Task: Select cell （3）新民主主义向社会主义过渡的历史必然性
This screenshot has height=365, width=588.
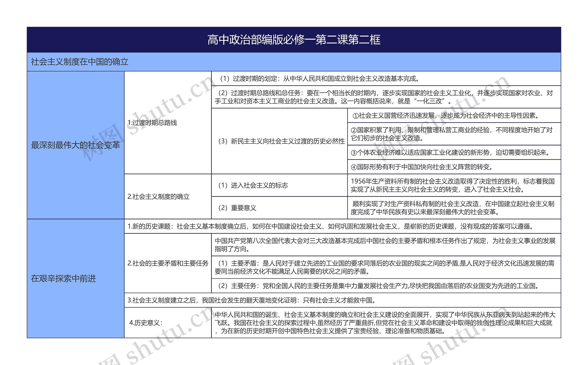Action: coord(279,141)
